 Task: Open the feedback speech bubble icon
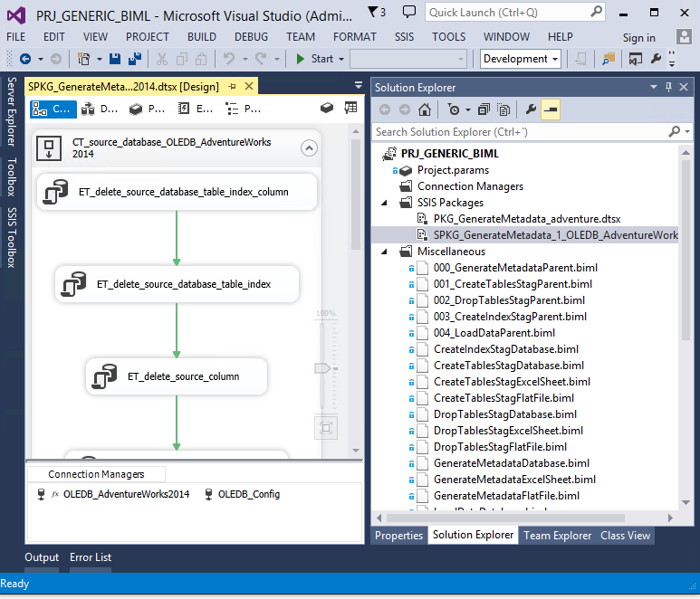[409, 12]
